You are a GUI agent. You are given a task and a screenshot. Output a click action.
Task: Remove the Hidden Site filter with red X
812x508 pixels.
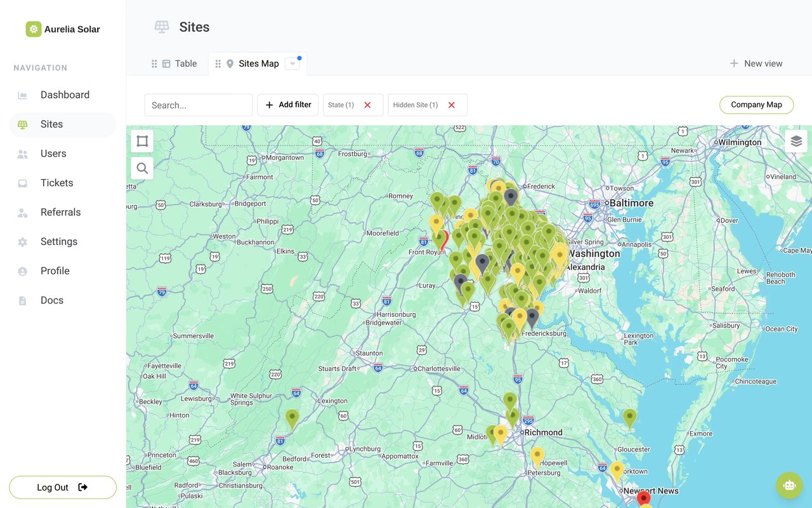(x=452, y=105)
